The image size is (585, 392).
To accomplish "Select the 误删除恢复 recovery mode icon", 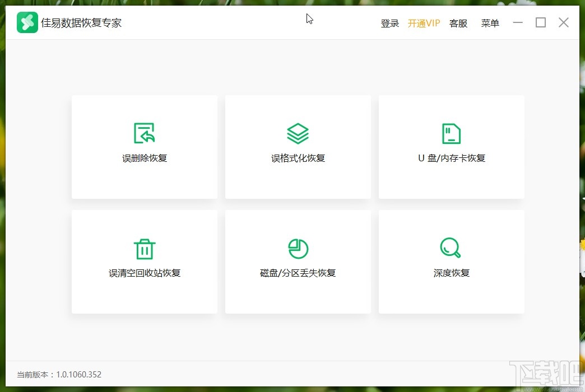I will [144, 133].
